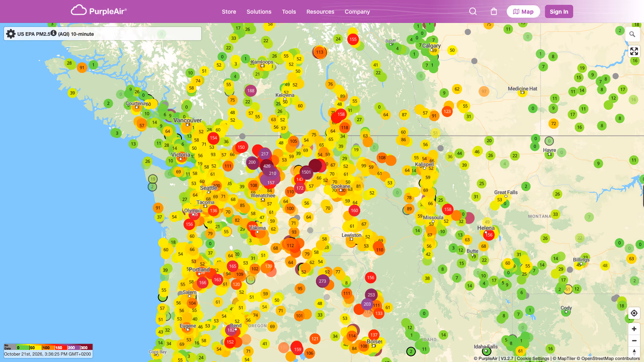This screenshot has height=362, width=644.
Task: Click the V3.2.7 version text
Action: coord(507,358)
